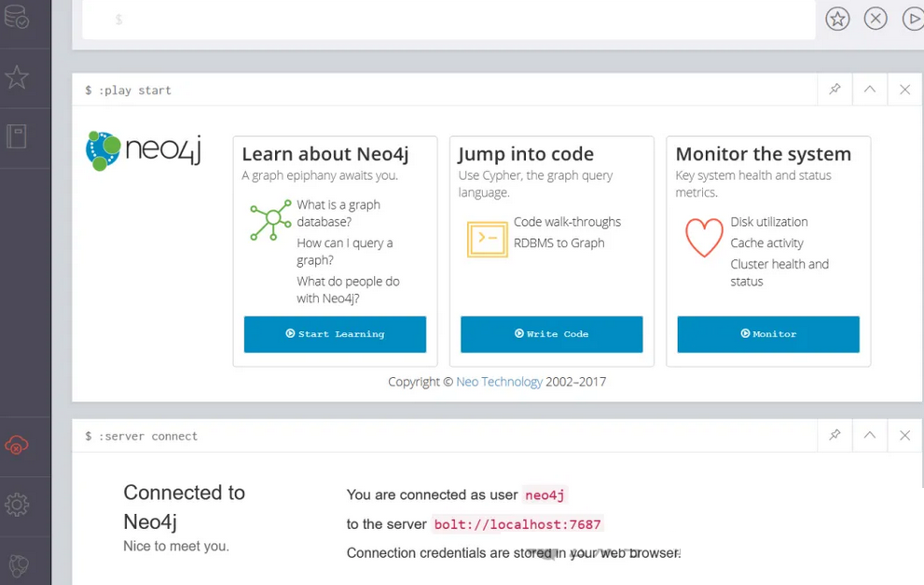Click the Monitor button
This screenshot has height=585, width=924.
coord(768,334)
